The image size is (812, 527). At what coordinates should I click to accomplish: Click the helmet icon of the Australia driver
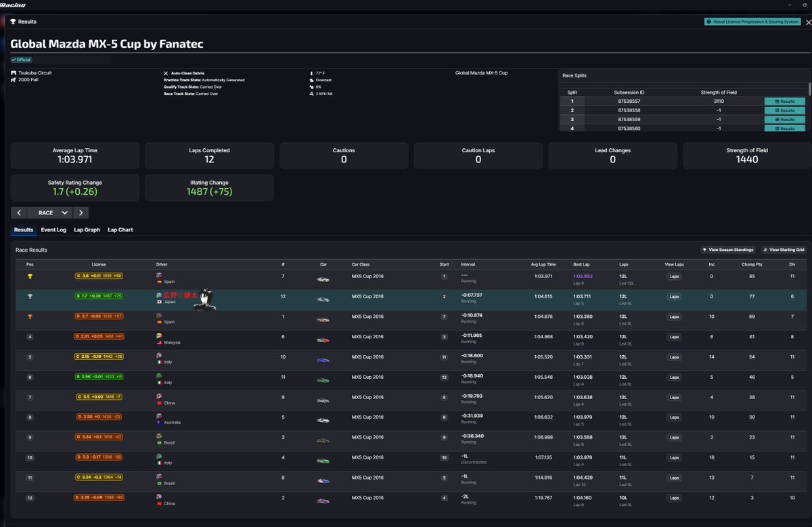(159, 415)
